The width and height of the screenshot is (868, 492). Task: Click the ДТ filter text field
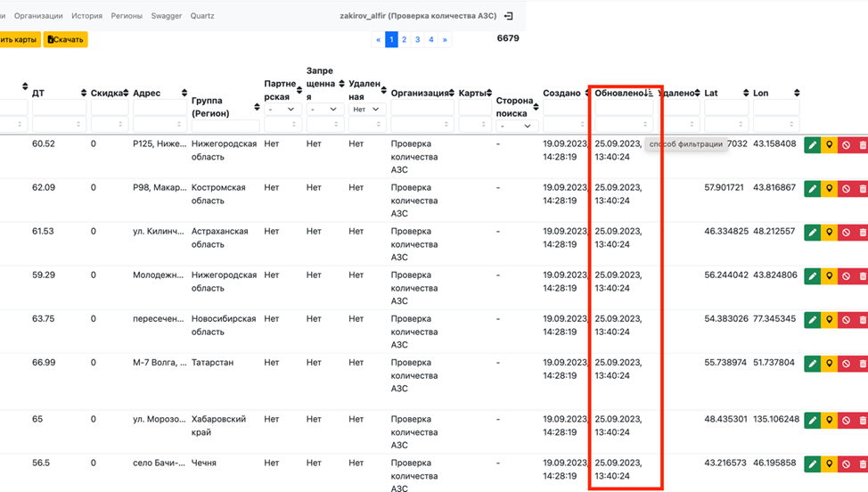tap(59, 107)
